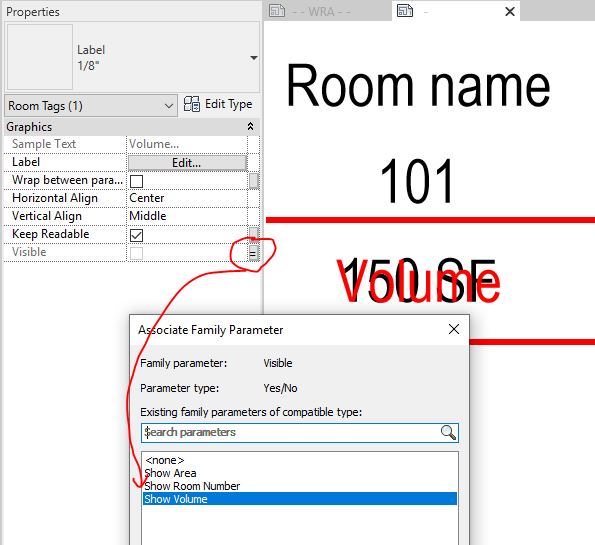595x545 pixels.
Task: Close the active view tab
Action: (x=510, y=11)
